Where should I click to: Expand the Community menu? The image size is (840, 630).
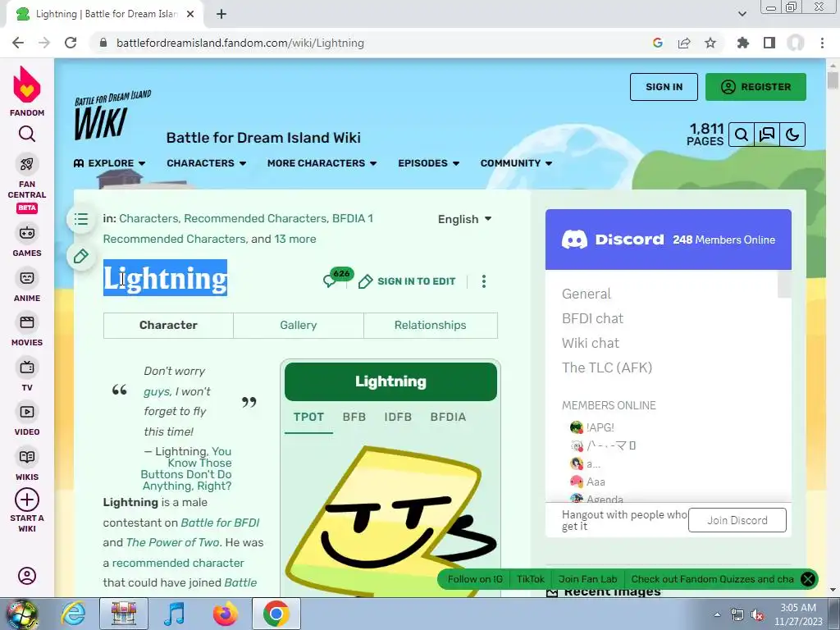[517, 163]
